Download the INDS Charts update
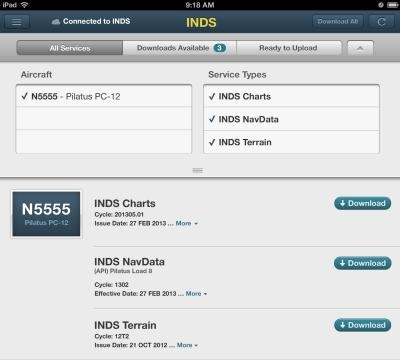This screenshot has height=360, width=400. tap(363, 203)
